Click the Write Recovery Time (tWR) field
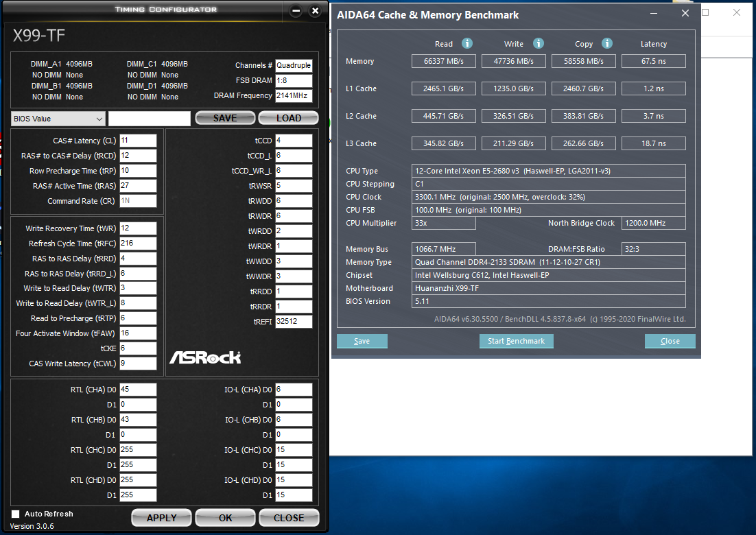Image resolution: width=756 pixels, height=535 pixels. pyautogui.click(x=138, y=228)
